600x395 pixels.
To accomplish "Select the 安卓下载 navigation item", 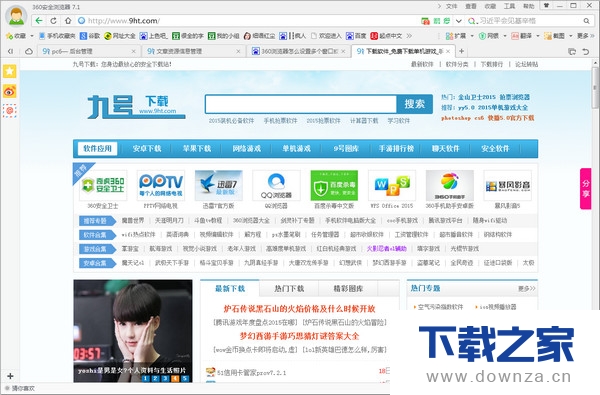I will [x=147, y=149].
